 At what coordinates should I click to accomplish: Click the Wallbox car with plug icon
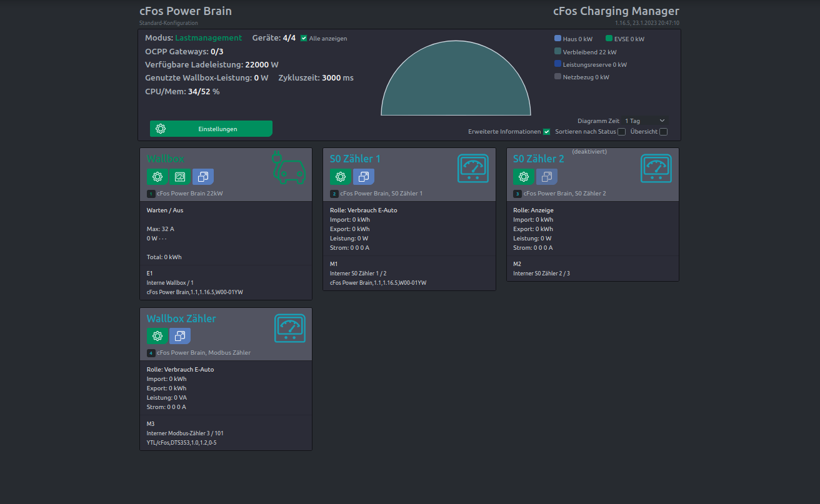click(x=289, y=168)
